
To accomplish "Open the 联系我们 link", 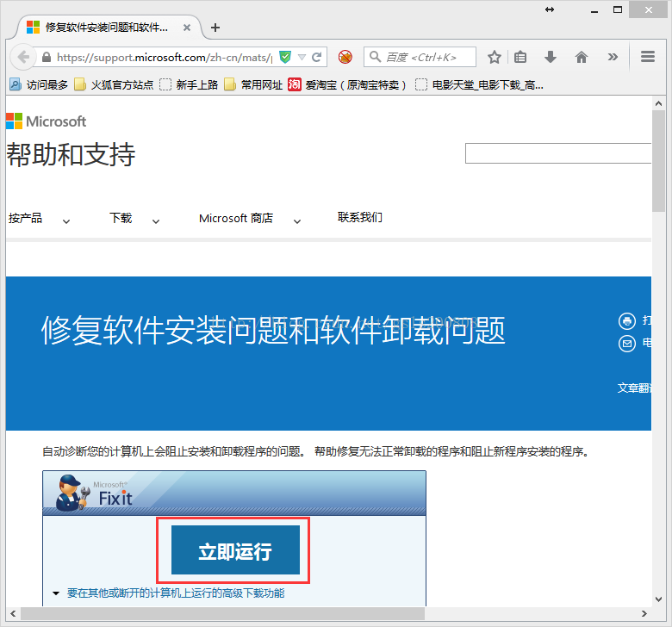I will tap(359, 217).
